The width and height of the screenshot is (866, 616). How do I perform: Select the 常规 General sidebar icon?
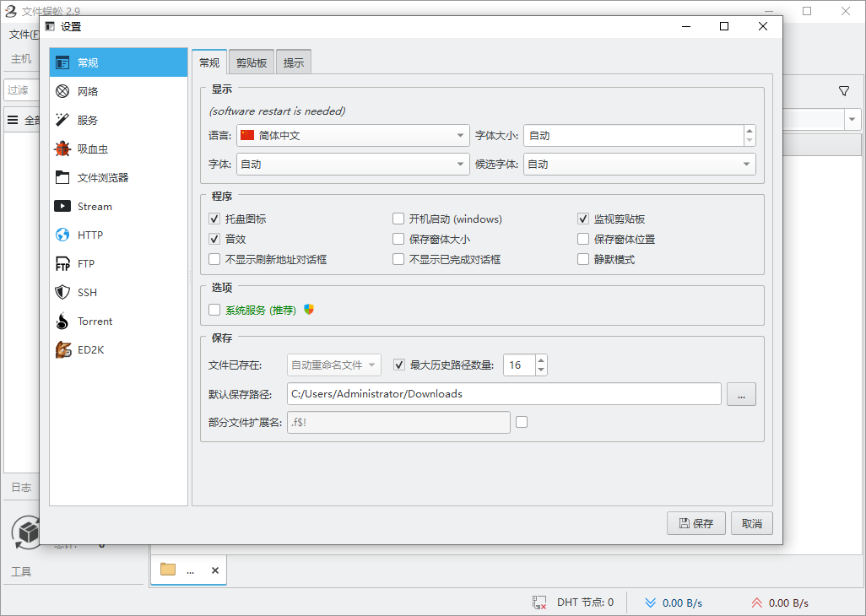pyautogui.click(x=62, y=63)
